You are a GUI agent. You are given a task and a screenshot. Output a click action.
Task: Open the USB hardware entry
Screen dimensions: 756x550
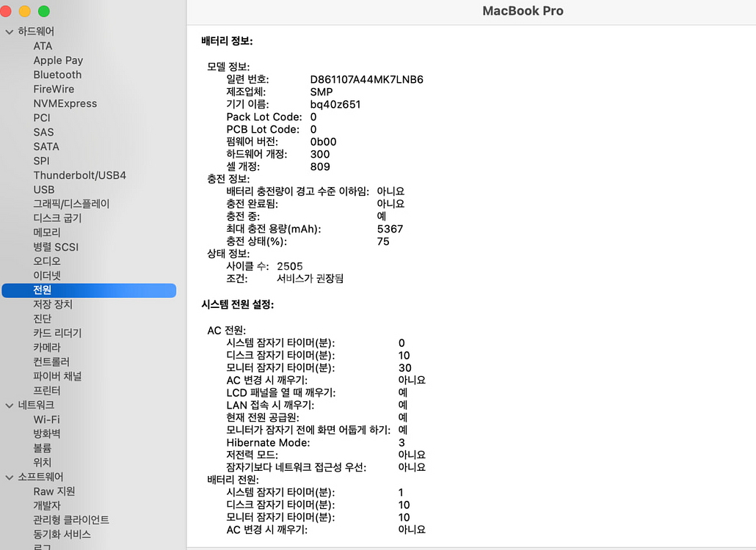coord(44,190)
